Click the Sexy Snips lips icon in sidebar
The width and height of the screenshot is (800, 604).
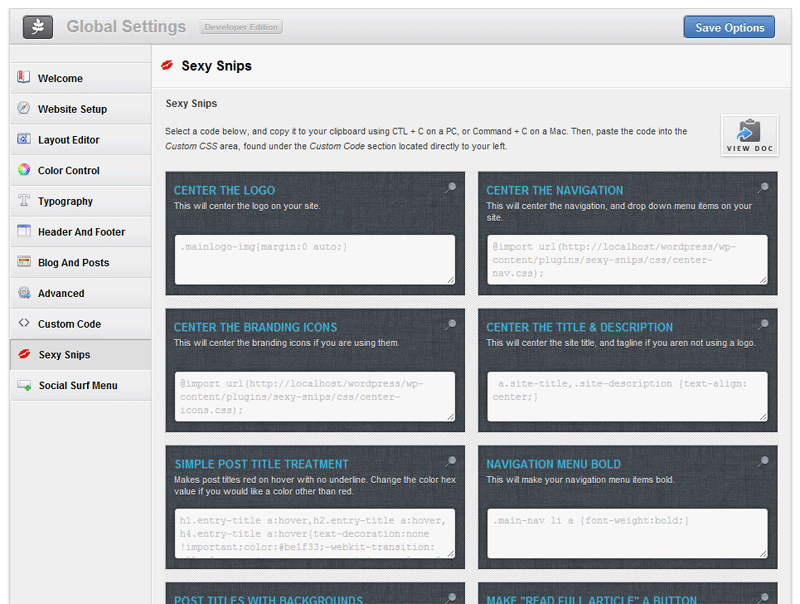click(24, 354)
